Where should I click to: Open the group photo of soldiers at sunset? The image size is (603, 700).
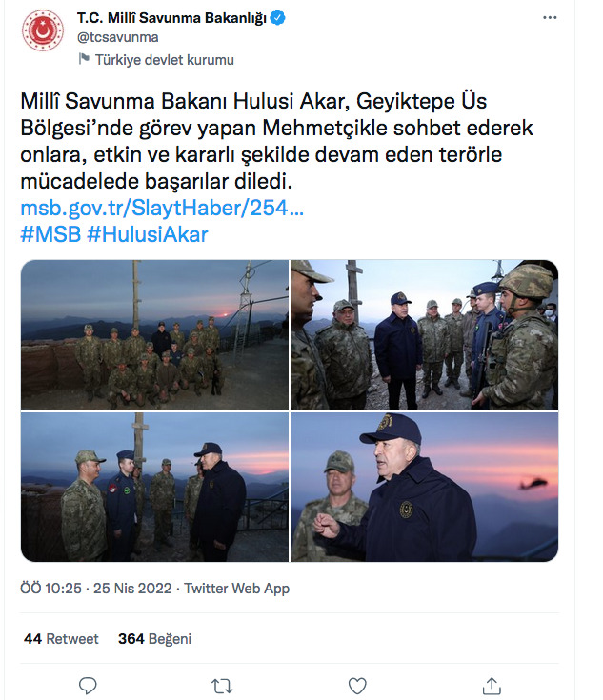click(x=154, y=335)
